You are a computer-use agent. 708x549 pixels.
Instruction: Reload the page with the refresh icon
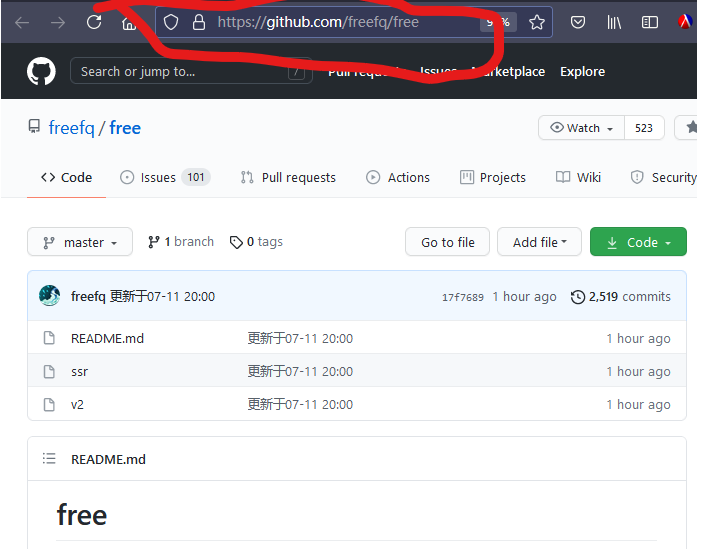94,22
